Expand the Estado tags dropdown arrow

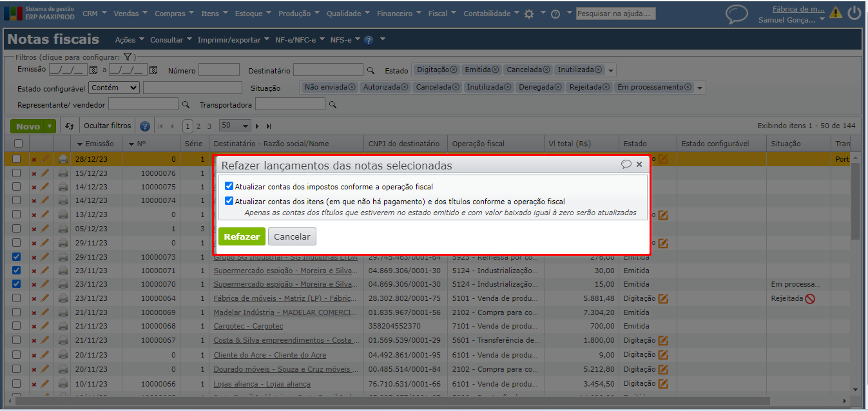tap(611, 70)
